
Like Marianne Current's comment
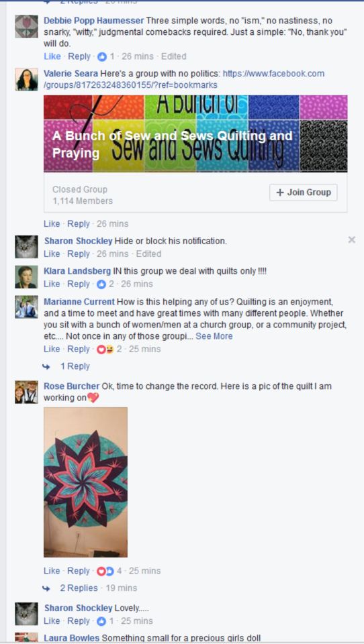point(52,349)
